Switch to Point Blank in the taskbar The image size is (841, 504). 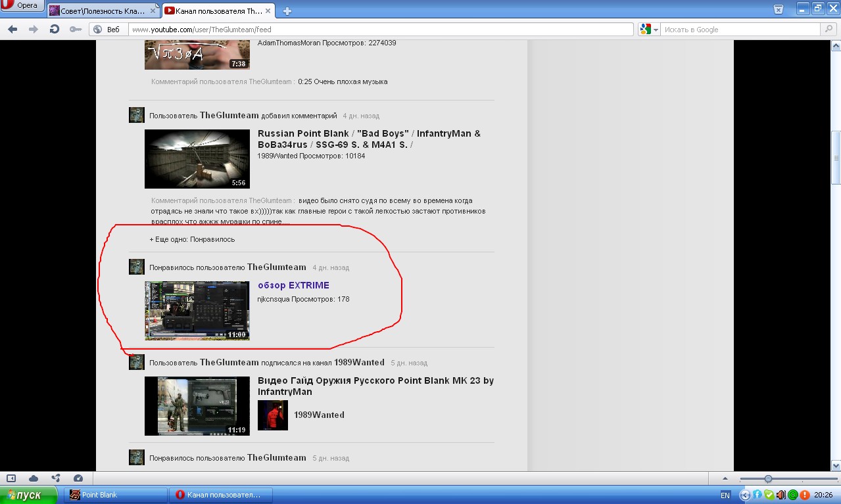[116, 495]
